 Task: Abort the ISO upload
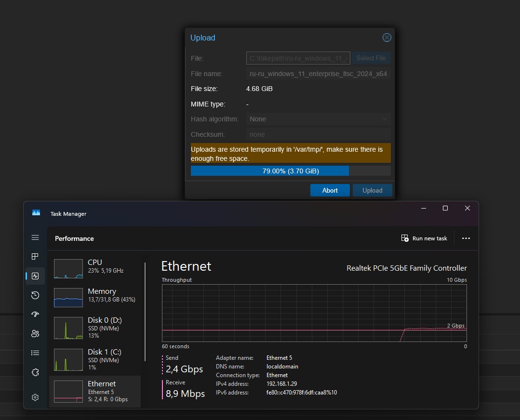330,190
